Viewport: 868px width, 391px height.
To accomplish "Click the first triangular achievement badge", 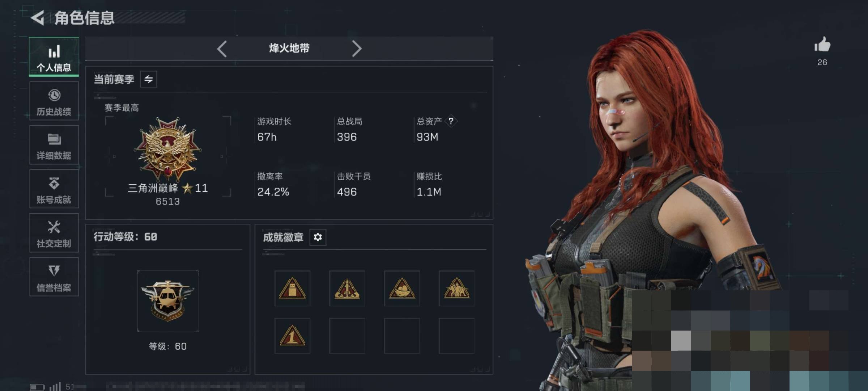I will 292,289.
